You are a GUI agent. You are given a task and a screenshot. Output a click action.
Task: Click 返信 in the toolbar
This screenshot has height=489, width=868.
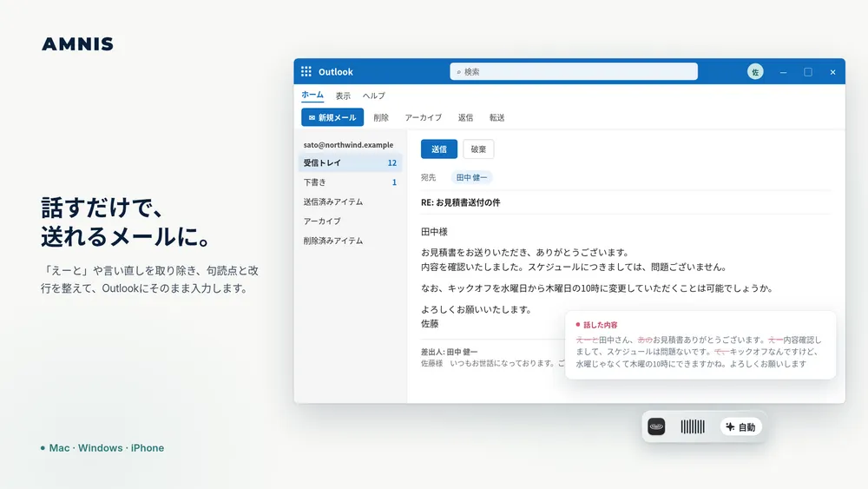point(465,117)
